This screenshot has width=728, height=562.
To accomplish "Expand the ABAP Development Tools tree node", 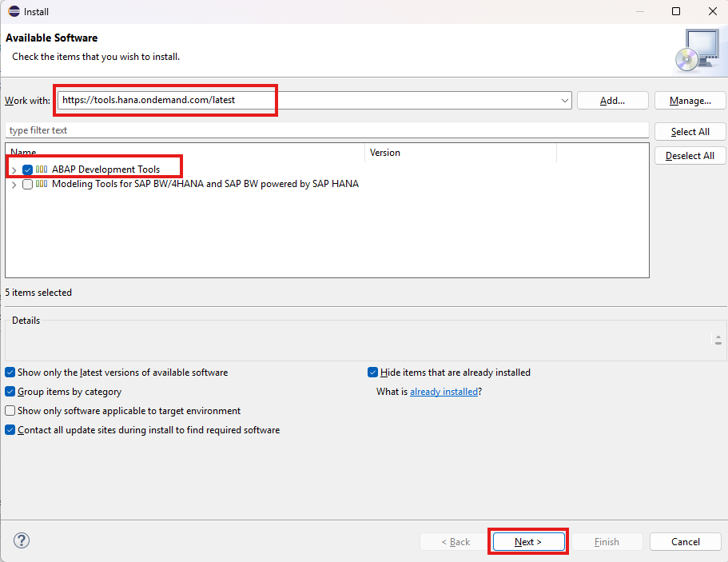I will 14,170.
